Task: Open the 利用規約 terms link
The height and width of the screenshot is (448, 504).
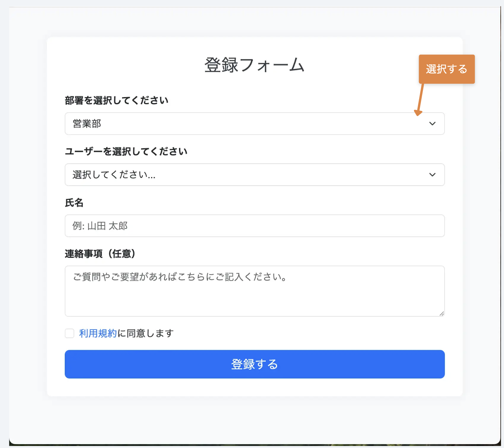Action: [x=98, y=333]
